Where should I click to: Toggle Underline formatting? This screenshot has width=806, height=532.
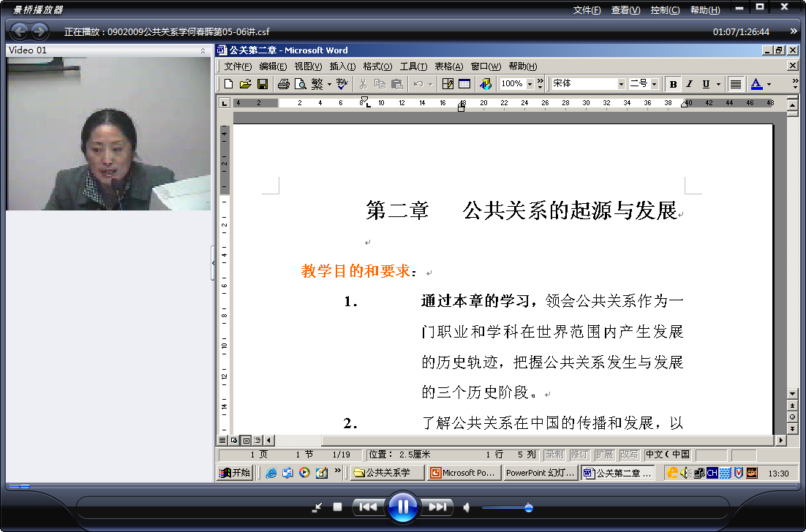(706, 84)
